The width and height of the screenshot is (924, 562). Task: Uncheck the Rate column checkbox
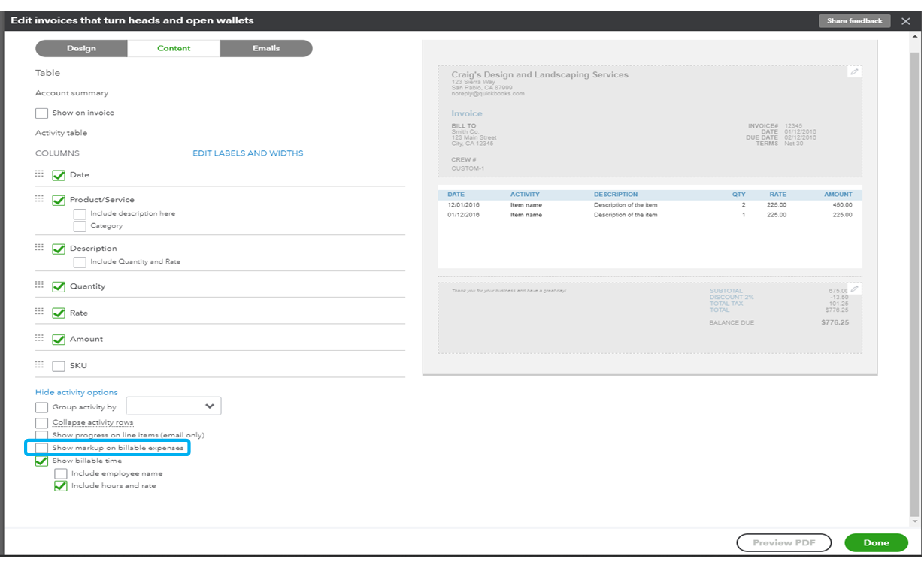(59, 313)
